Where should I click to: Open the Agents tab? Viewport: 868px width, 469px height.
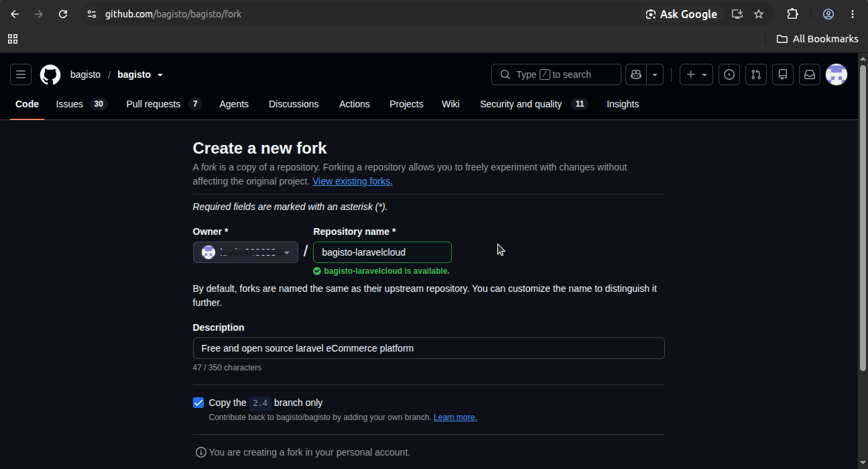point(234,104)
